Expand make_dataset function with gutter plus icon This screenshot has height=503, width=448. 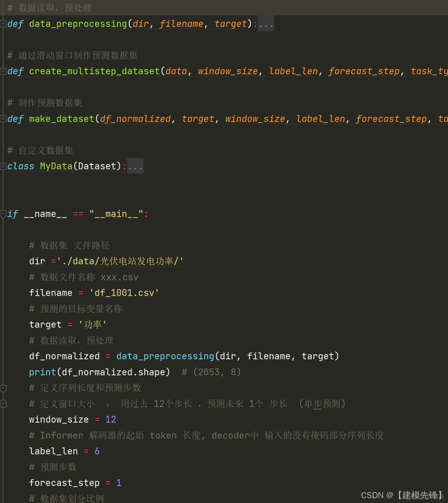[3, 119]
